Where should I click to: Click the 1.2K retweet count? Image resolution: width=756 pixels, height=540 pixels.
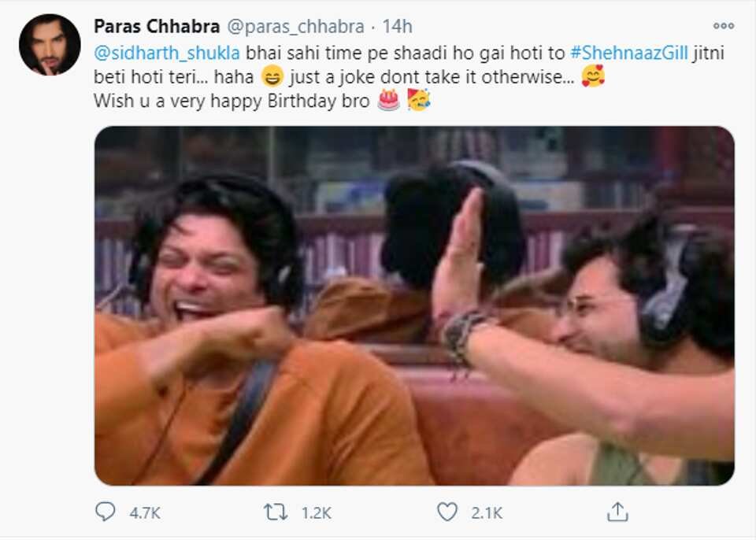point(316,513)
